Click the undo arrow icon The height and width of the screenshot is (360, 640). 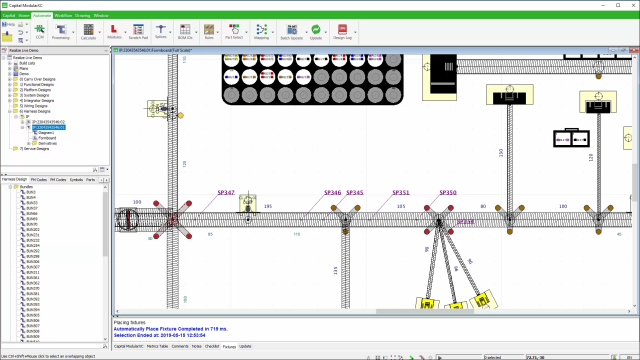coord(20,32)
